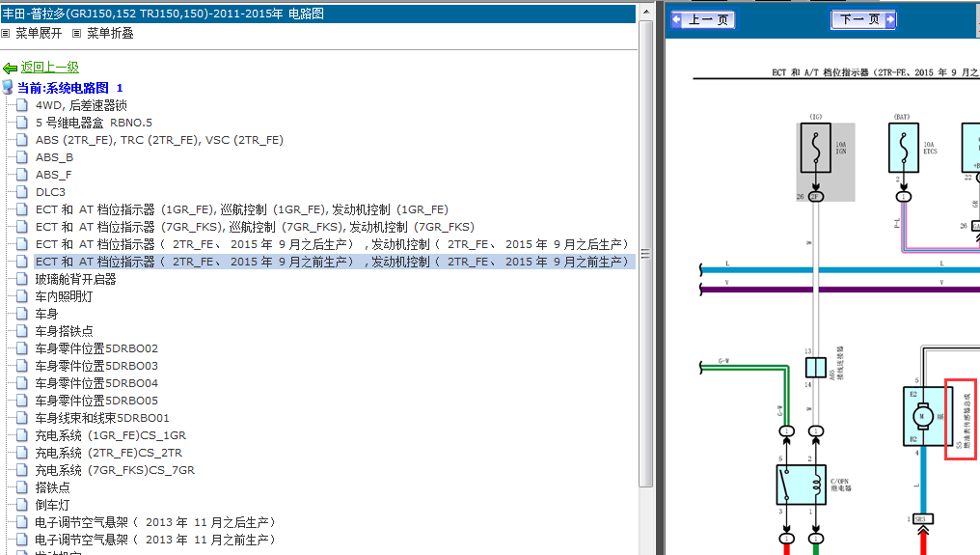This screenshot has width=980, height=555.
Task: Open 充电系统 (7GR_FKS)CS_7GR entry
Action: [x=115, y=470]
